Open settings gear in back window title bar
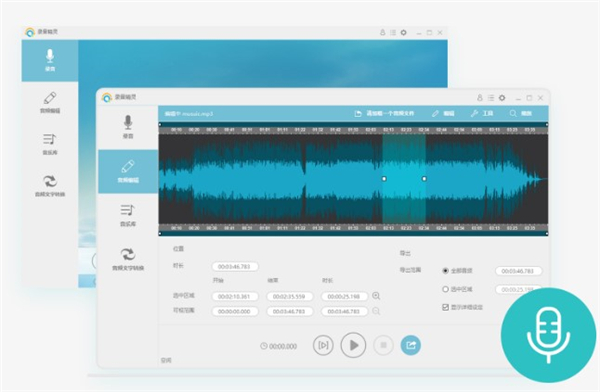 pyautogui.click(x=403, y=33)
